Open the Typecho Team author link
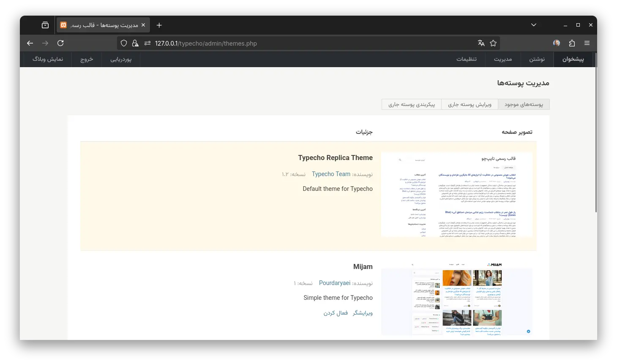 pyautogui.click(x=331, y=174)
